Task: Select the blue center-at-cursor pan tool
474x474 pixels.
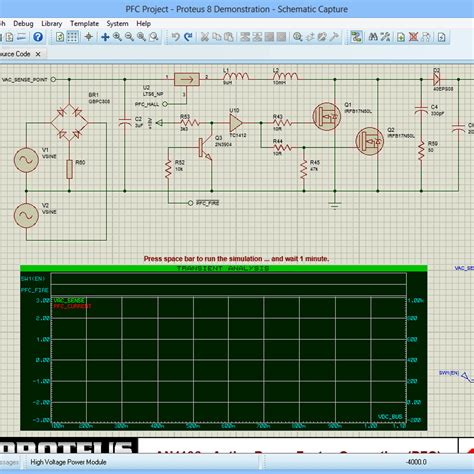Action: [105, 37]
